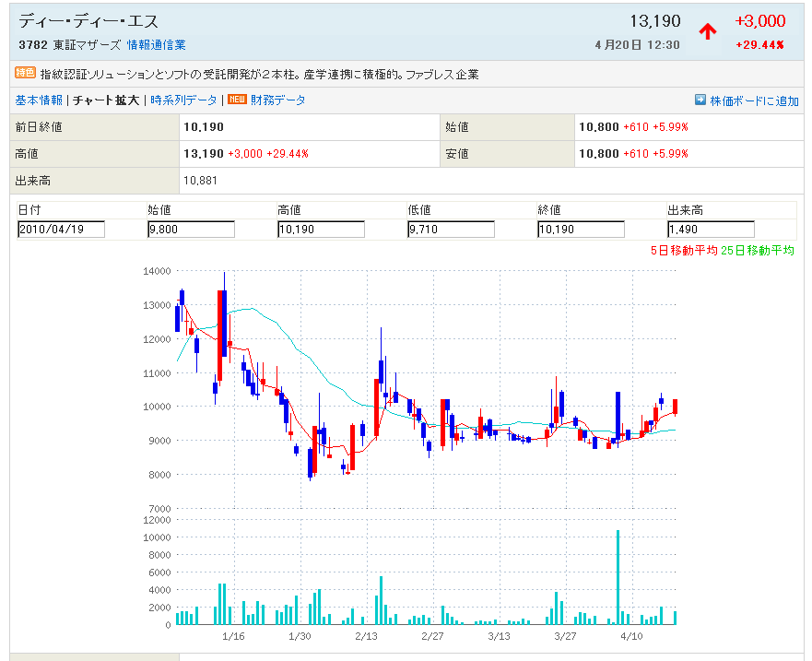812x661 pixels.
Task: Click the tallest volume bar near 4/10
Action: pyautogui.click(x=618, y=578)
